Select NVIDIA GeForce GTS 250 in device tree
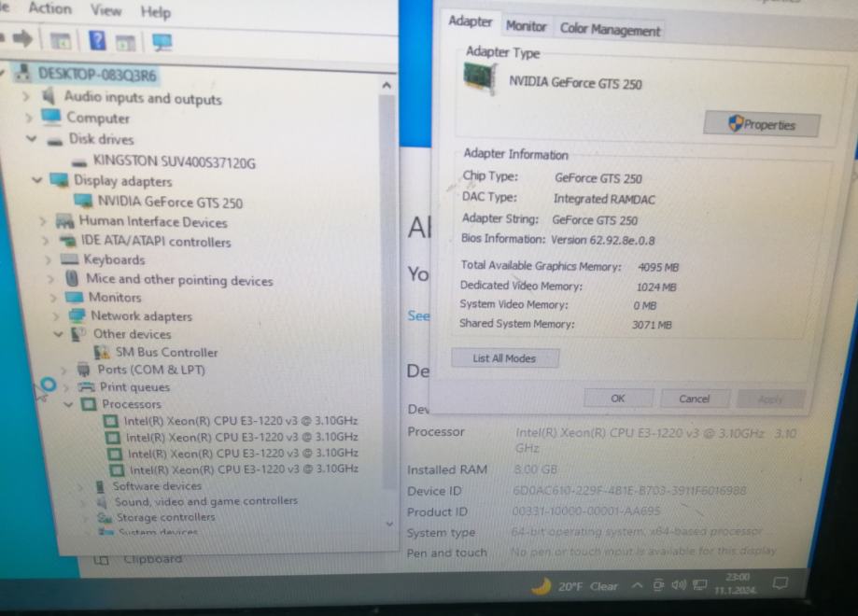Viewport: 858px width, 616px height. click(x=170, y=202)
